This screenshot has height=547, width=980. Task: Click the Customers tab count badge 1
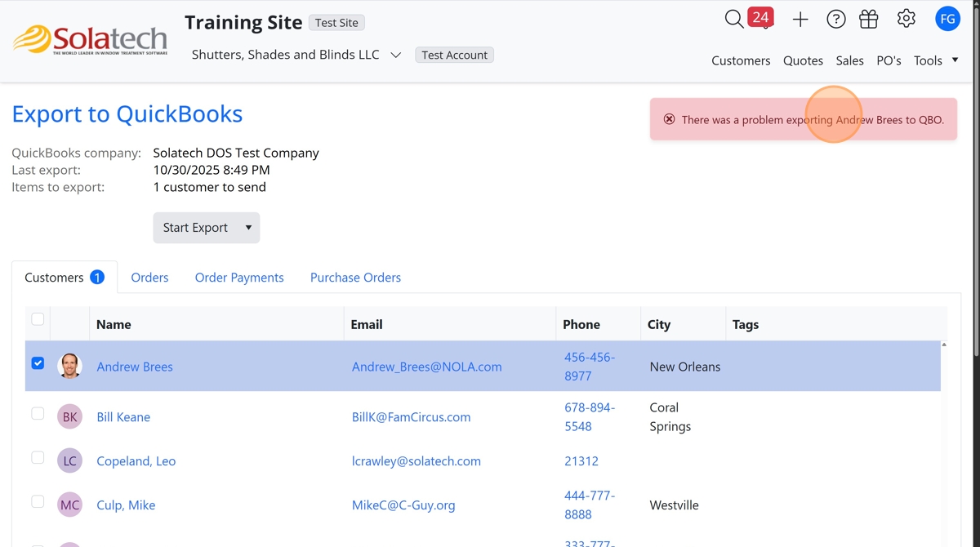[x=96, y=278]
